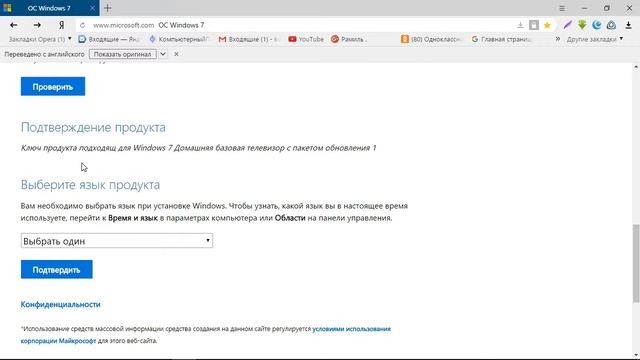Open the browser hamburger menu
Viewport: 640px width, 360px height.
click(562, 8)
